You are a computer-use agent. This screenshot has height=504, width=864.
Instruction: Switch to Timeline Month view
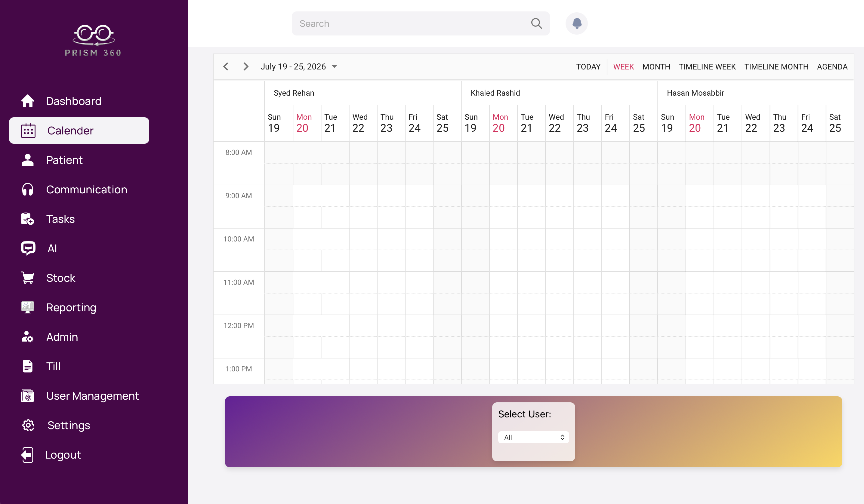point(776,67)
